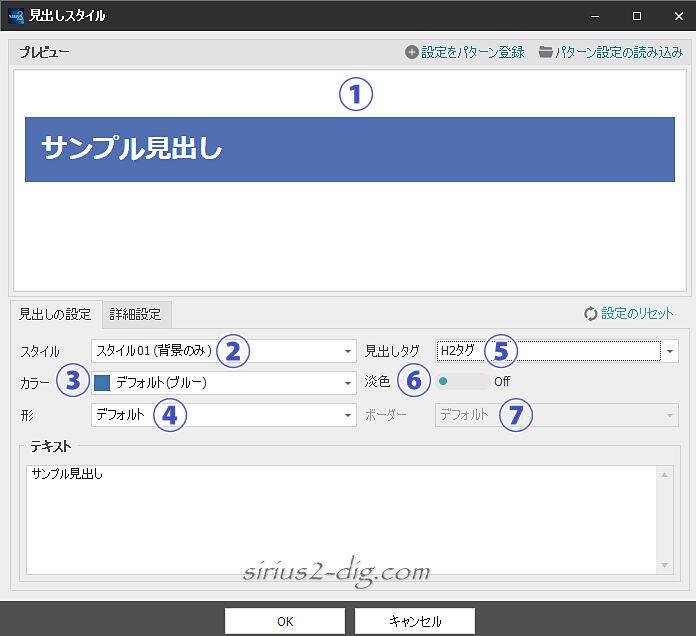
Task: Click パターン設定の読み込み link
Action: tap(619, 52)
